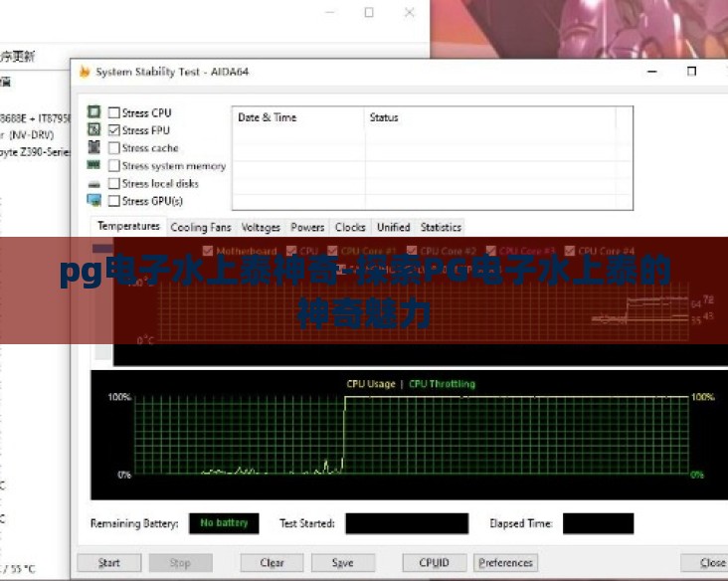Maximize the background window
728x581 pixels.
coord(369,13)
